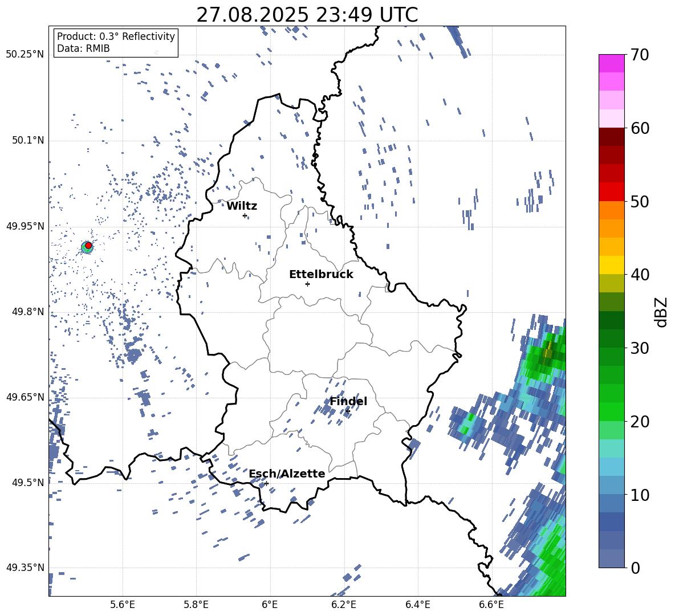Click the longitude label 6.4°E

417,605
